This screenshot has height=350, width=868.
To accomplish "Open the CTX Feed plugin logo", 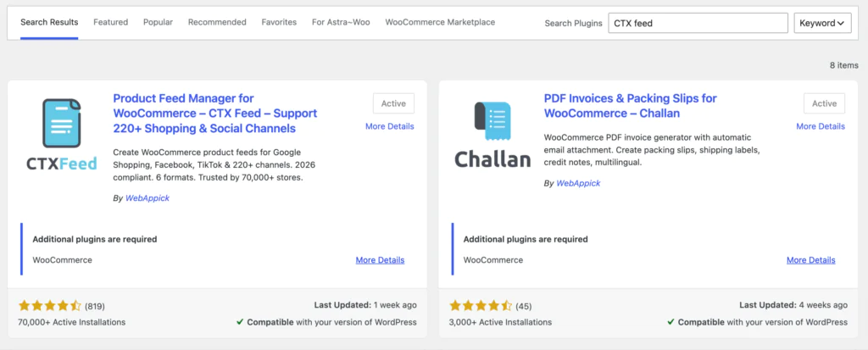I will point(62,134).
